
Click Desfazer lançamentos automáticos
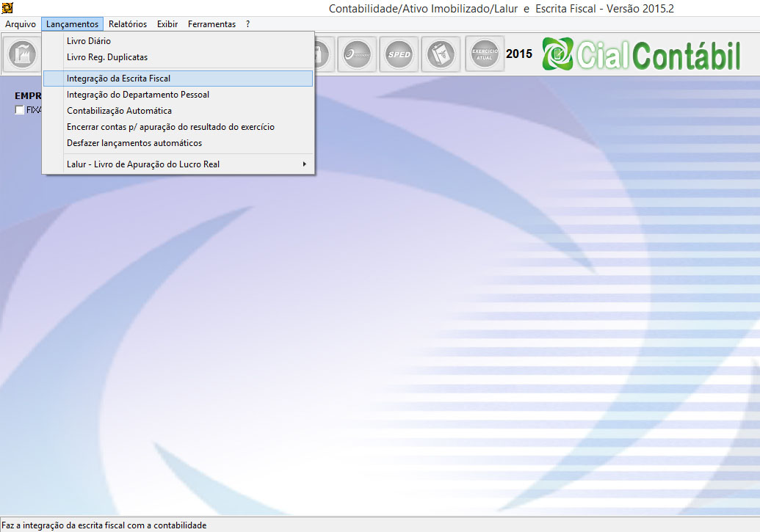(x=134, y=143)
